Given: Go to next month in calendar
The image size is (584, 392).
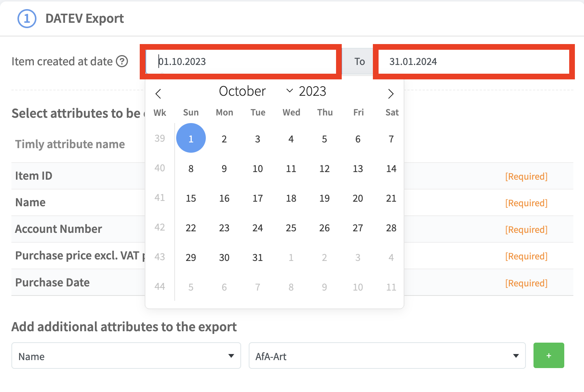Looking at the screenshot, I should tap(391, 94).
